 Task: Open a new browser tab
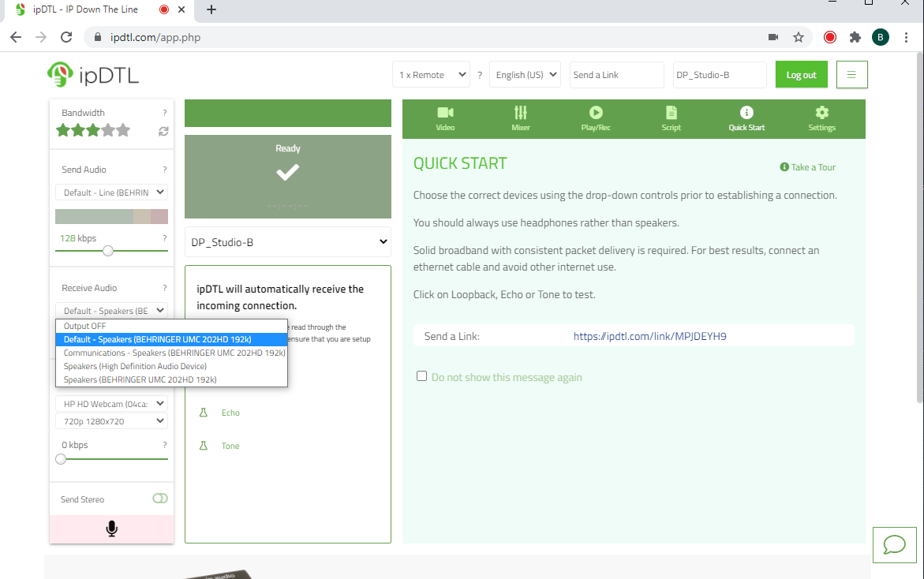coord(211,9)
